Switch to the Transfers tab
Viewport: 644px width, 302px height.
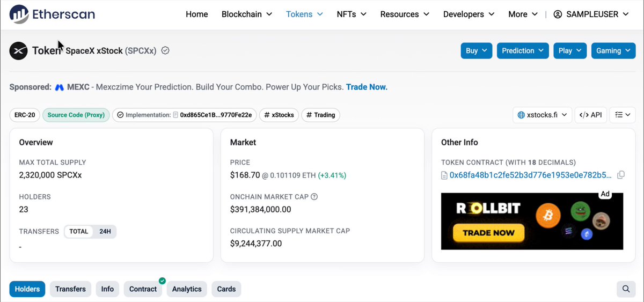[x=70, y=289]
